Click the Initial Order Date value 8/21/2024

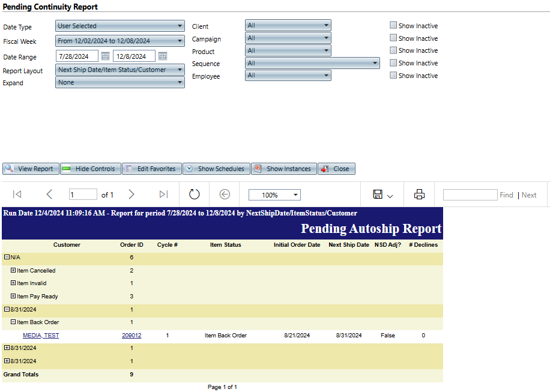[x=297, y=336]
